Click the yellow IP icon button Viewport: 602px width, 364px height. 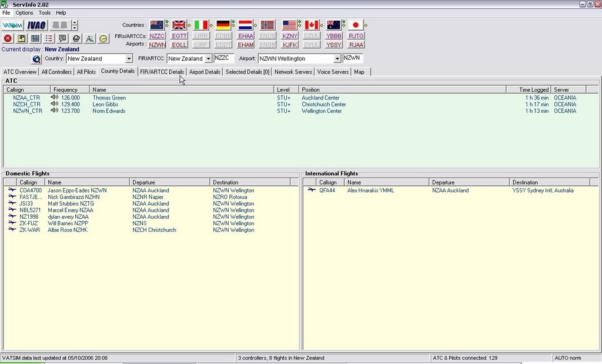click(x=21, y=39)
